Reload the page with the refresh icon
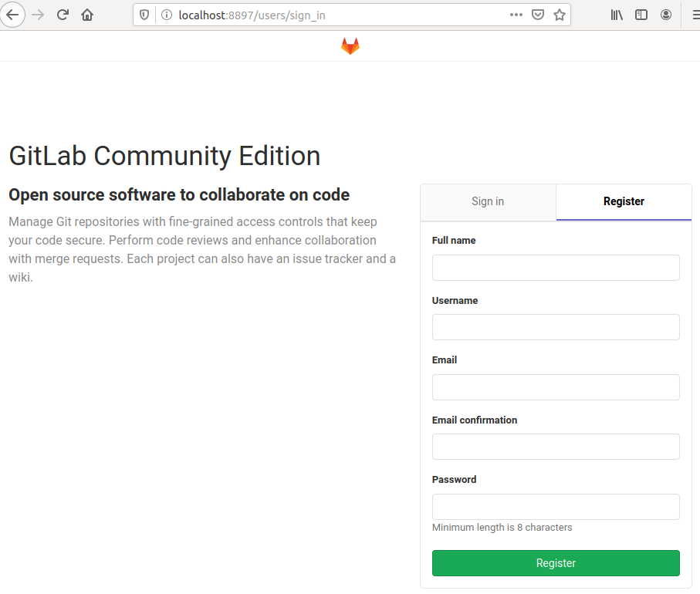Screen dimensions: 700x594 point(63,15)
